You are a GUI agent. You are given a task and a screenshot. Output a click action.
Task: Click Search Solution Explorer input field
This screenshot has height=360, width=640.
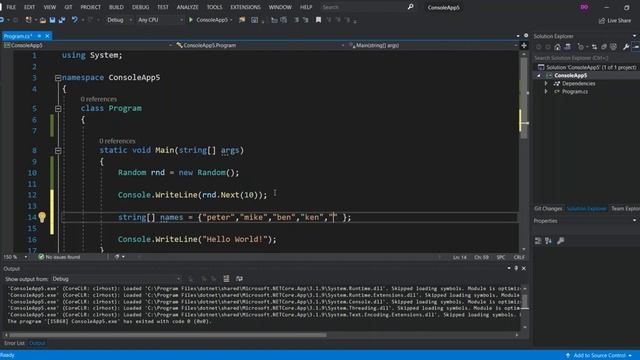click(586, 58)
